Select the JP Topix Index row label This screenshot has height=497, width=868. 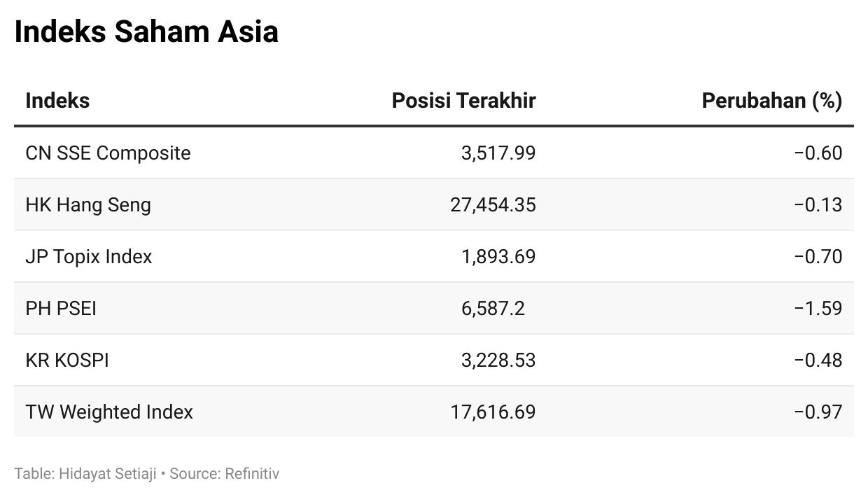click(89, 257)
